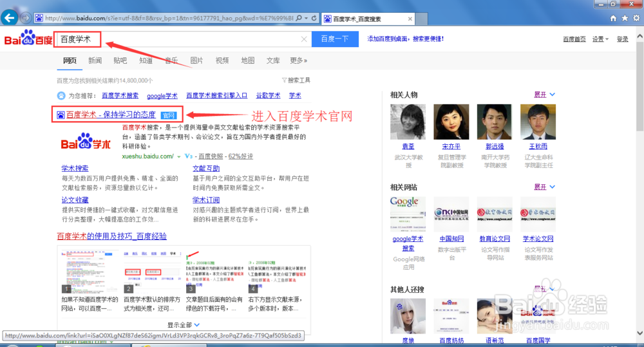Click 学术论文网 site thumbnail
This screenshot has height=347, width=644.
pyautogui.click(x=538, y=214)
